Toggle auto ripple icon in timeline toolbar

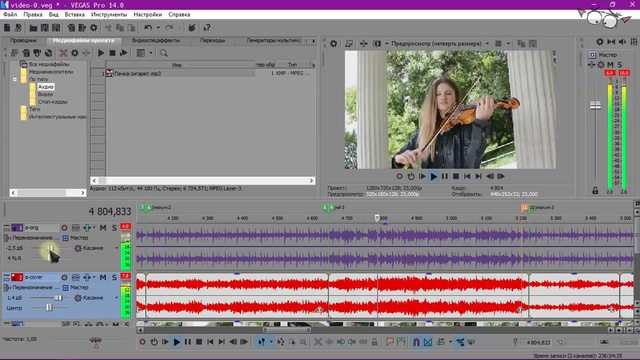pyautogui.click(x=440, y=342)
